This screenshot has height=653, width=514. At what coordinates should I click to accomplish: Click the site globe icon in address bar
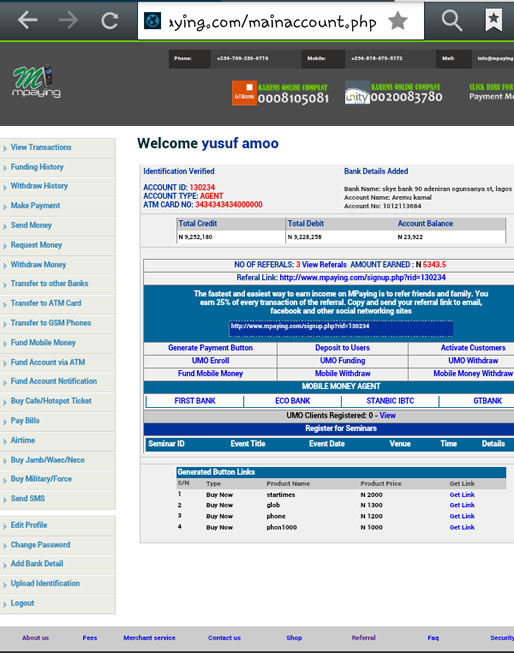coord(152,21)
